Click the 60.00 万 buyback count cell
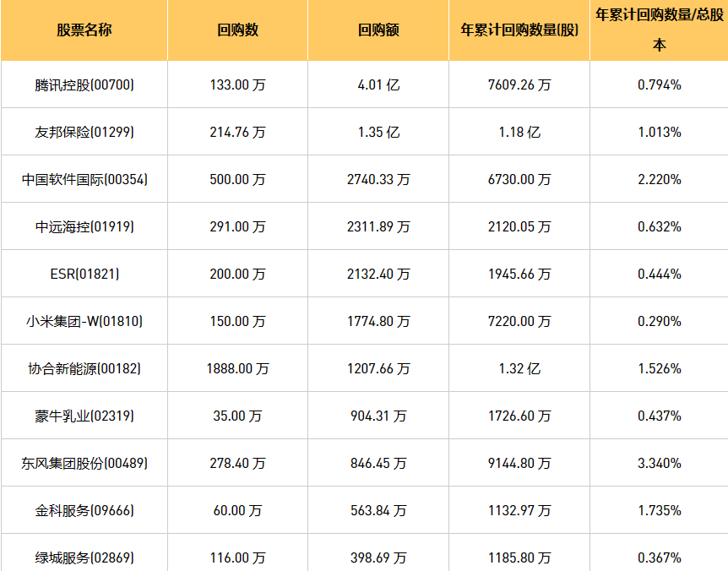728x571 pixels. tap(237, 511)
